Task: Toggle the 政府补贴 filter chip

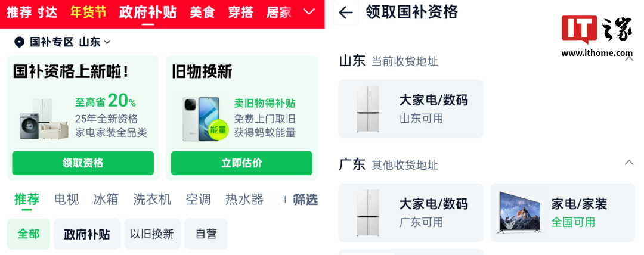Action: point(87,234)
